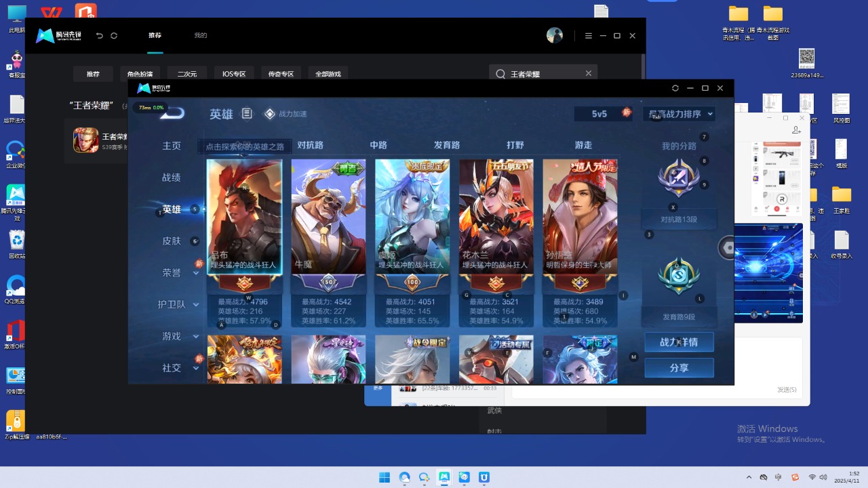Open 战绩 in the game sidebar
The height and width of the screenshot is (488, 868).
172,178
